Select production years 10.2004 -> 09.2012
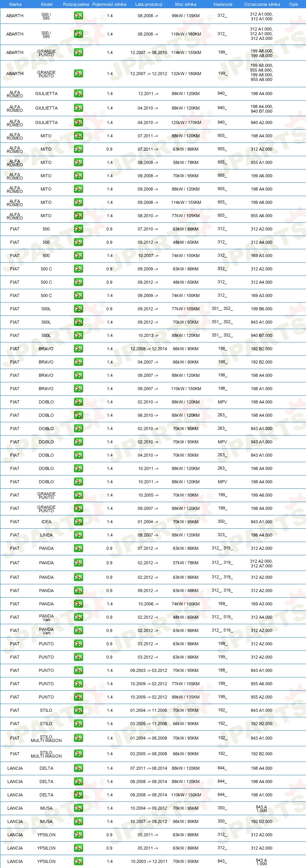This screenshot has height=868, width=306. point(149,808)
